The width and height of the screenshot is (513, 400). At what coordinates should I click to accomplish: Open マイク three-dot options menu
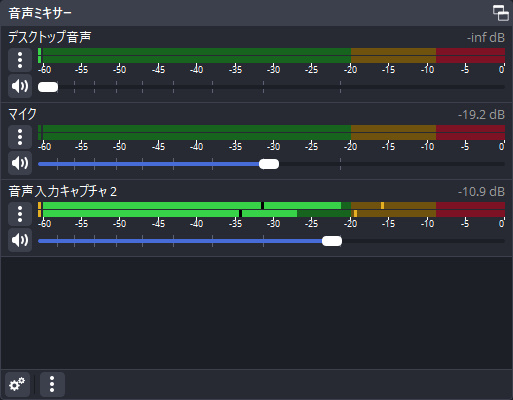coord(20,137)
